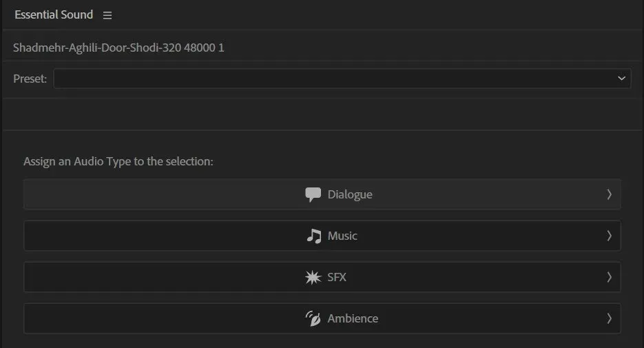Click the Preset label text
644x348 pixels.
click(30, 79)
